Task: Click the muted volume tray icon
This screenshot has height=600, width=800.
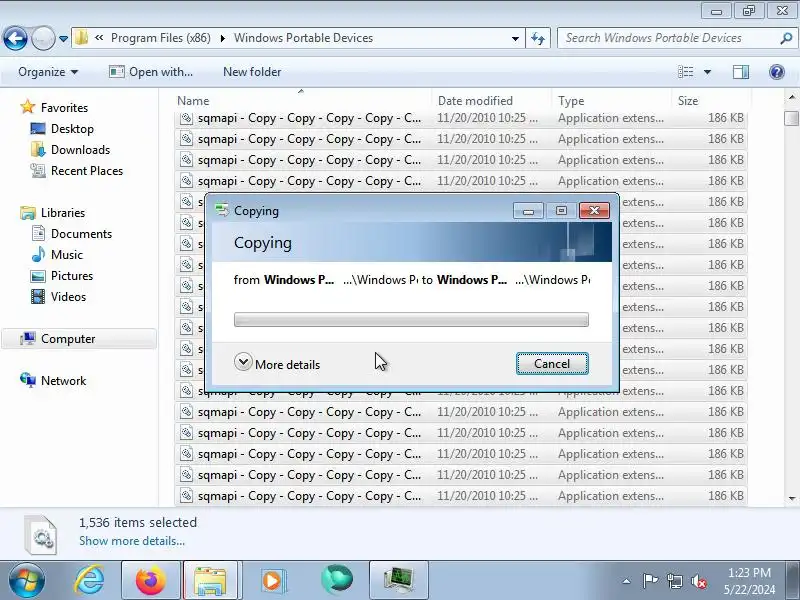Action: click(x=698, y=581)
